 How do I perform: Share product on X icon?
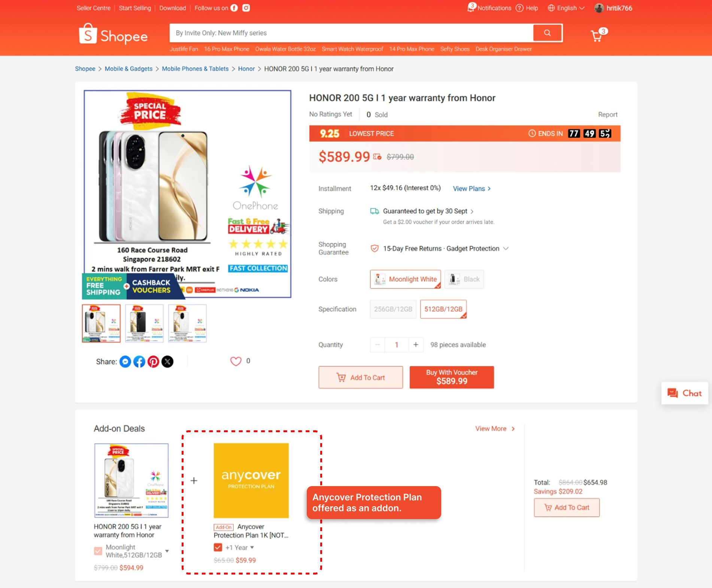tap(167, 361)
